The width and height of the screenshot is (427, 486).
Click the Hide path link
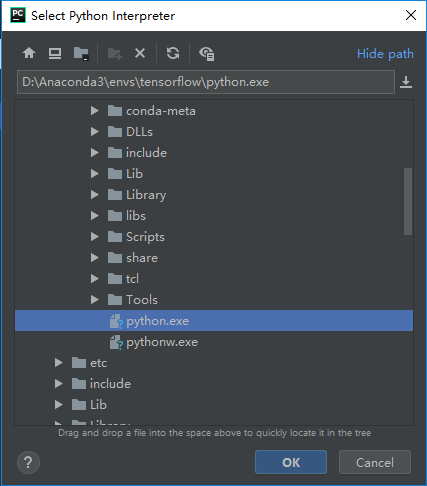[x=385, y=54]
